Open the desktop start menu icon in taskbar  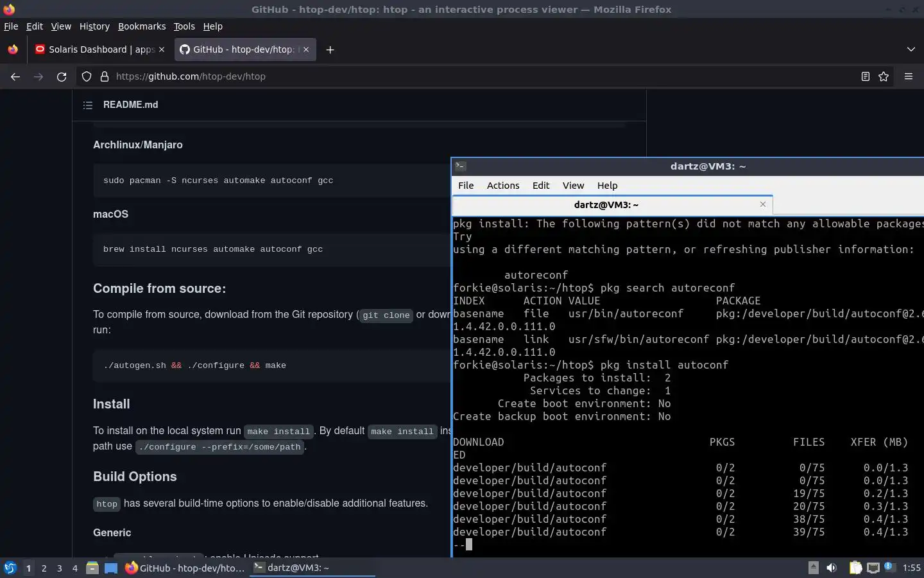point(10,568)
